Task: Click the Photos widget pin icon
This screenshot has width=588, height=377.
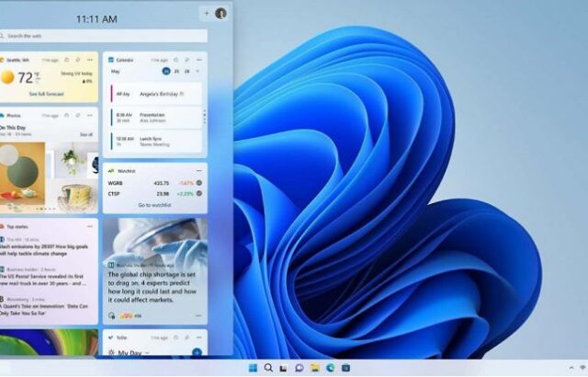Action: 78,116
